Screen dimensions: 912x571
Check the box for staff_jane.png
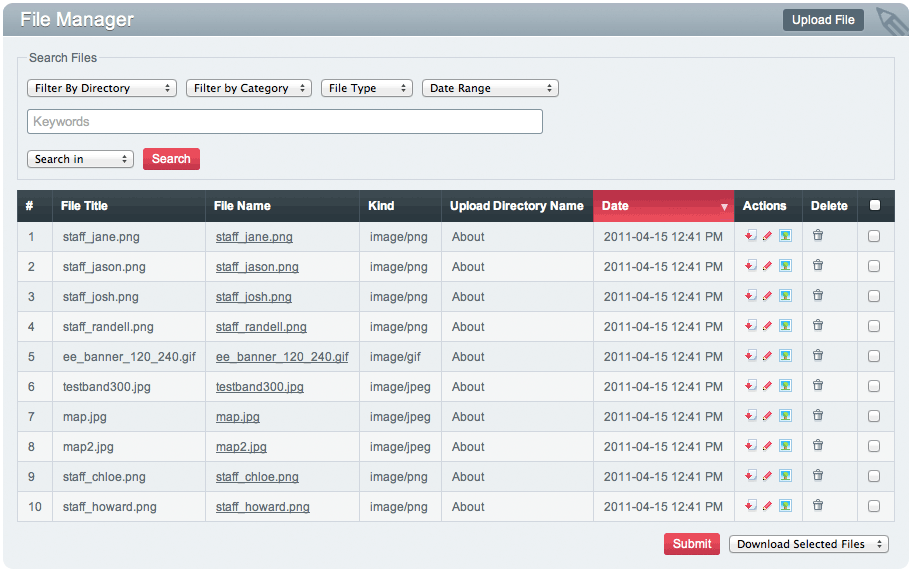pos(874,236)
